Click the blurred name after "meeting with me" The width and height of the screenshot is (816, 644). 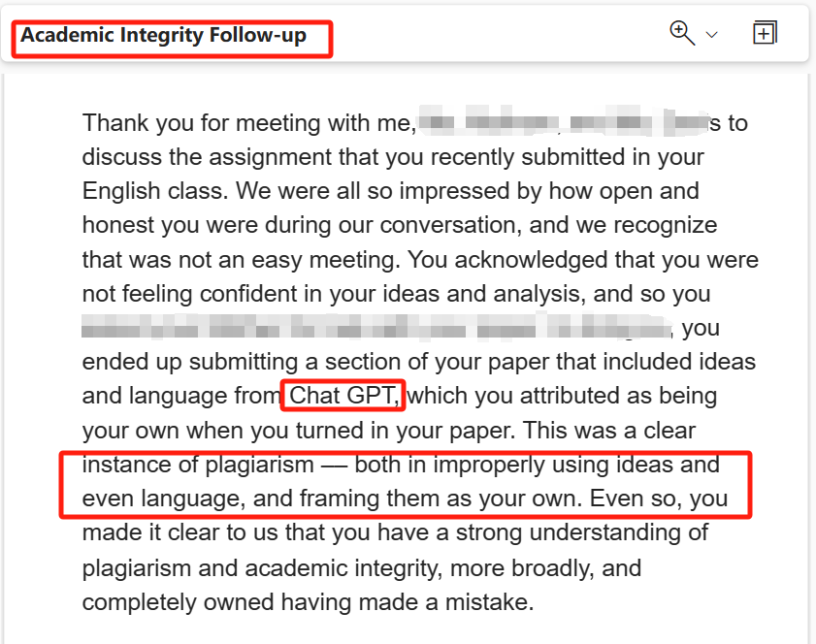[x=564, y=121]
